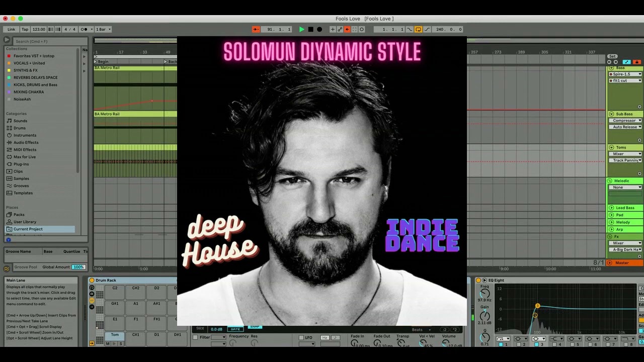Image resolution: width=644 pixels, height=362 pixels.
Task: Toggle the Automation Mode button
Action: pos(627,62)
